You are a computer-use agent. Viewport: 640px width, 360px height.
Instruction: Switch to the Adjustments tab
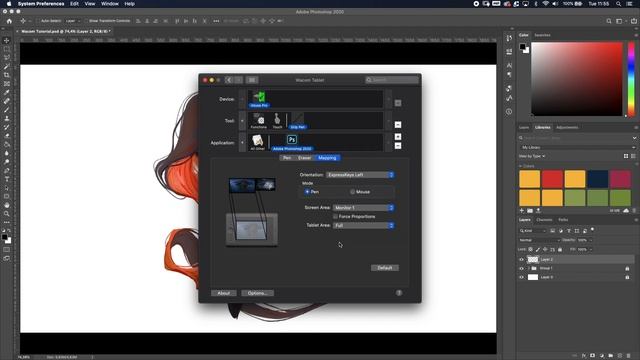click(x=567, y=127)
